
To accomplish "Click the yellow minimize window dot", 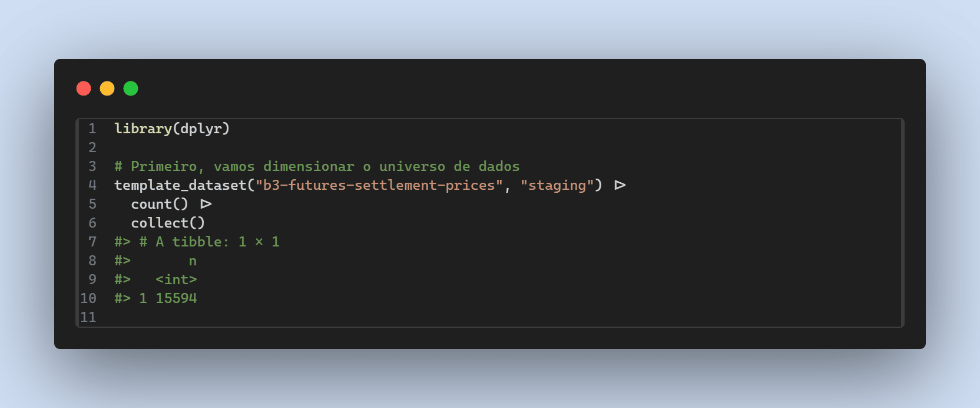I will [x=107, y=88].
